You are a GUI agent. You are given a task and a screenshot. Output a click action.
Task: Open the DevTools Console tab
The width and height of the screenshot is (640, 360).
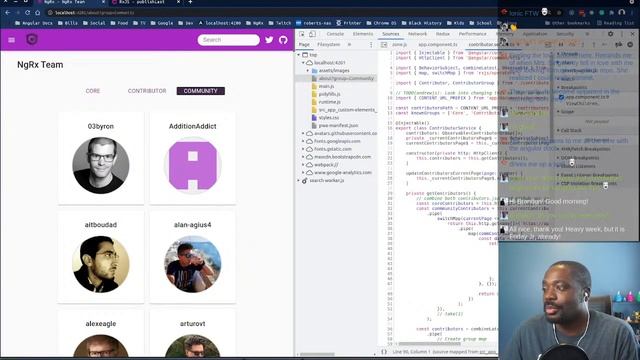click(x=335, y=34)
